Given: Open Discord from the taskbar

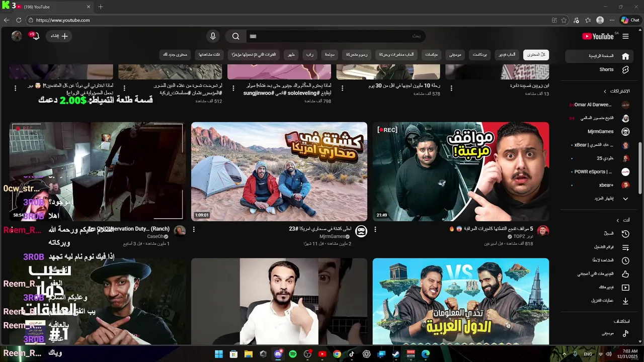Looking at the screenshot, I should tap(278, 354).
